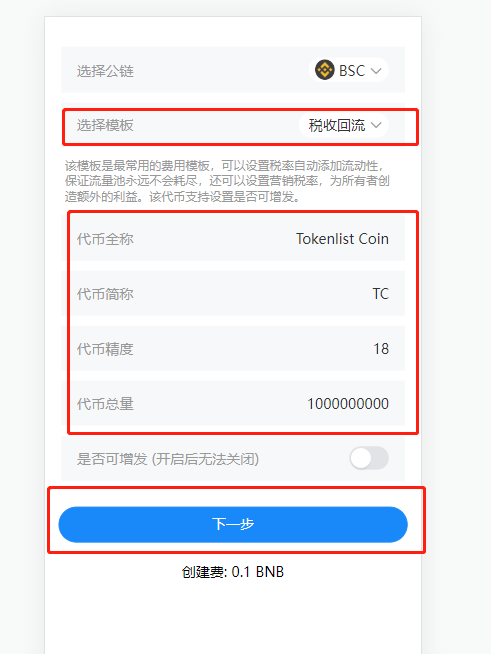Click the token decimals value 18
The width and height of the screenshot is (491, 654).
(381, 349)
